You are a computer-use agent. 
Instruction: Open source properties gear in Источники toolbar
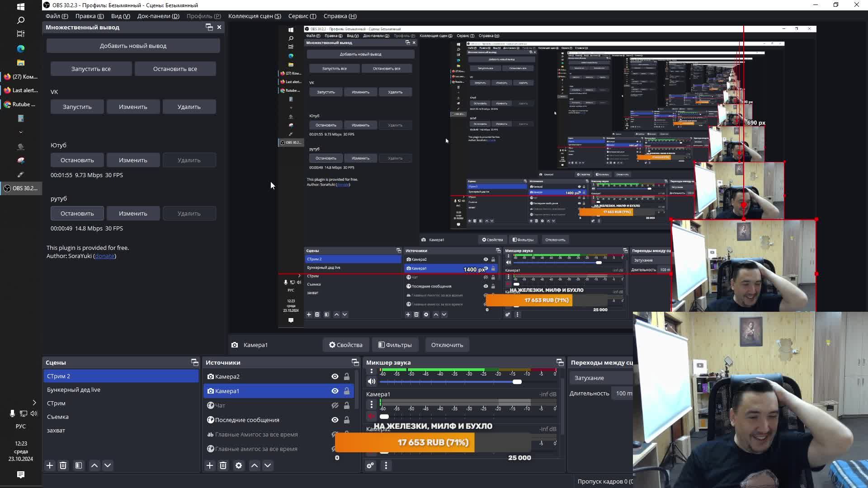coord(239,465)
